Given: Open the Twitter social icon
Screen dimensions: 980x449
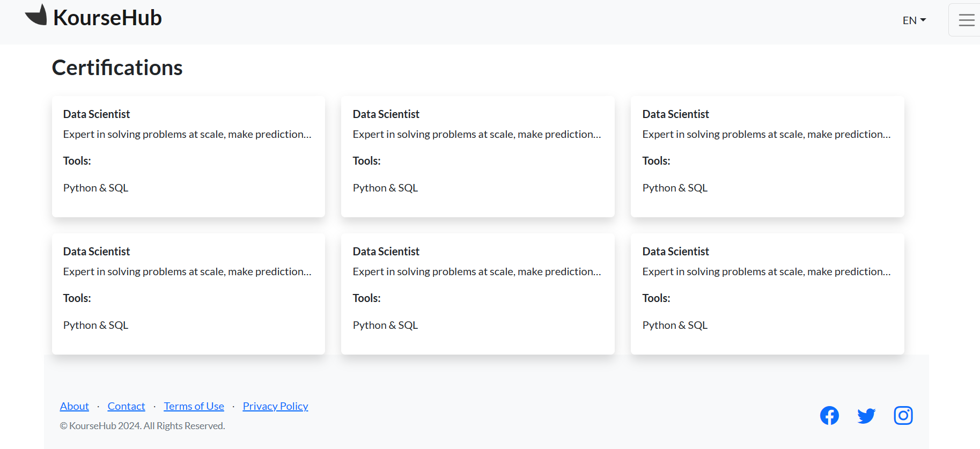Looking at the screenshot, I should point(866,415).
